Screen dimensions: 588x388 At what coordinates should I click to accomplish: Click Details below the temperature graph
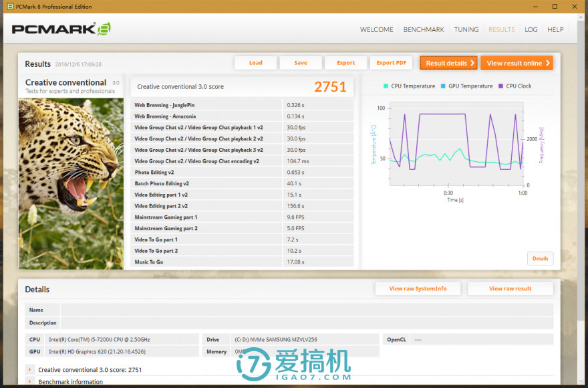pyautogui.click(x=540, y=258)
